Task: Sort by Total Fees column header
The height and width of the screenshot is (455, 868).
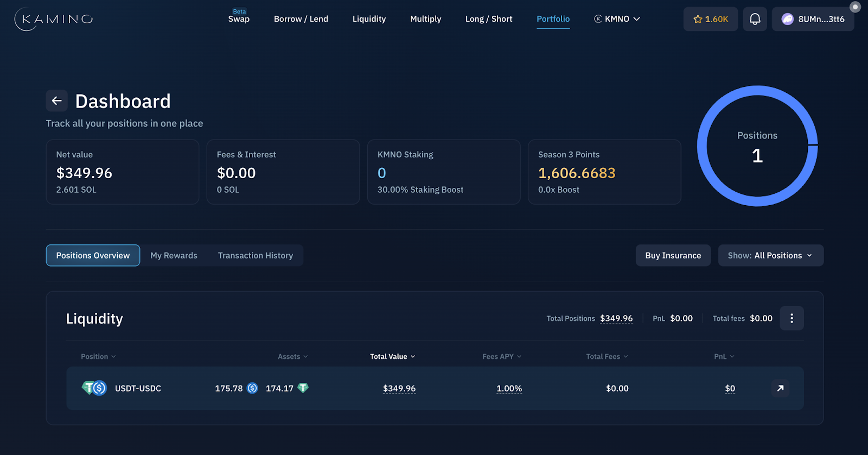Action: pos(607,357)
